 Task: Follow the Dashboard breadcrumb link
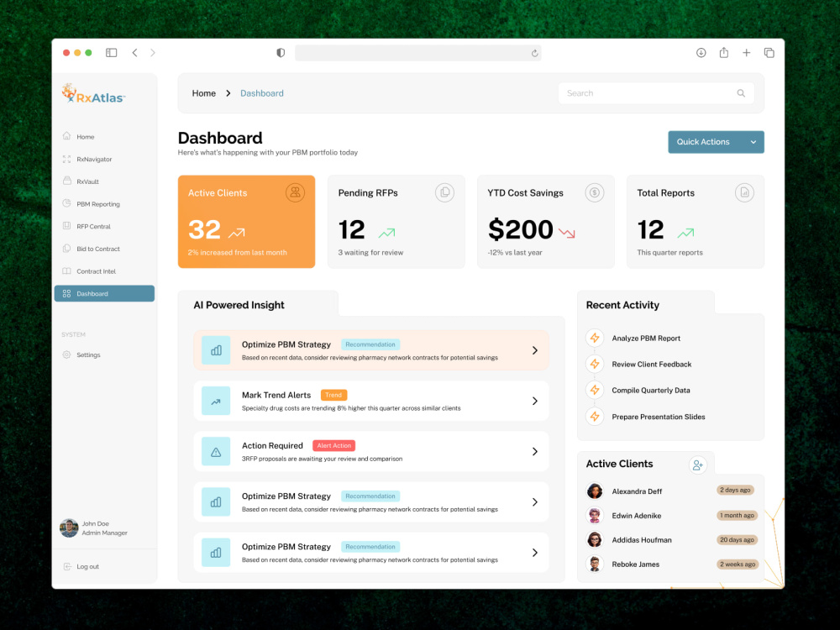click(x=262, y=93)
